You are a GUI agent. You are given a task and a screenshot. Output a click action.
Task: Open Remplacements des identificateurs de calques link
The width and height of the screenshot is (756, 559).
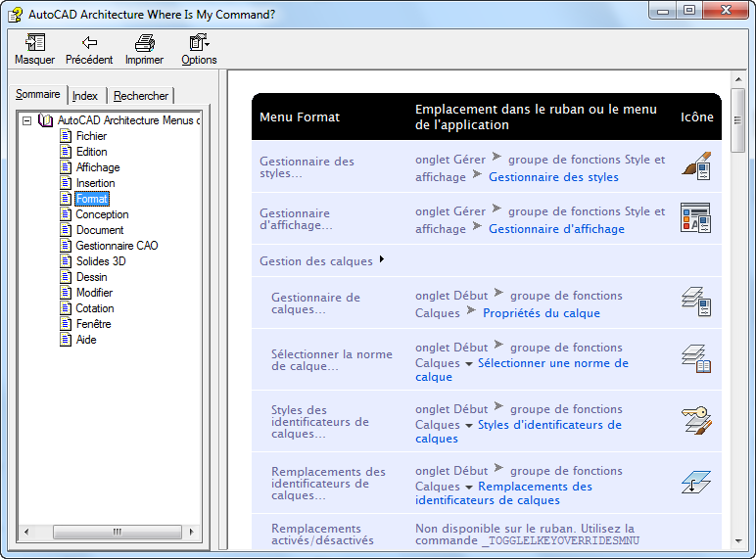pyautogui.click(x=504, y=493)
